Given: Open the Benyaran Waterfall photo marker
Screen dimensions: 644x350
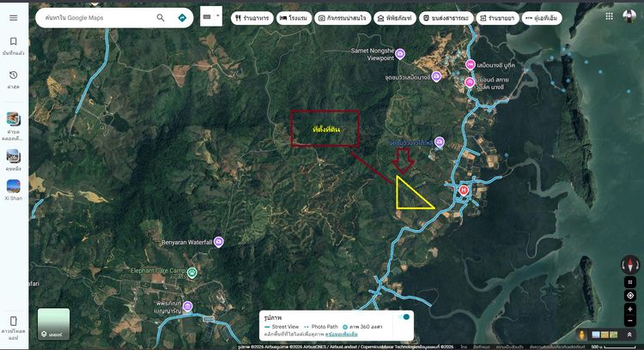Looking at the screenshot, I should [218, 242].
